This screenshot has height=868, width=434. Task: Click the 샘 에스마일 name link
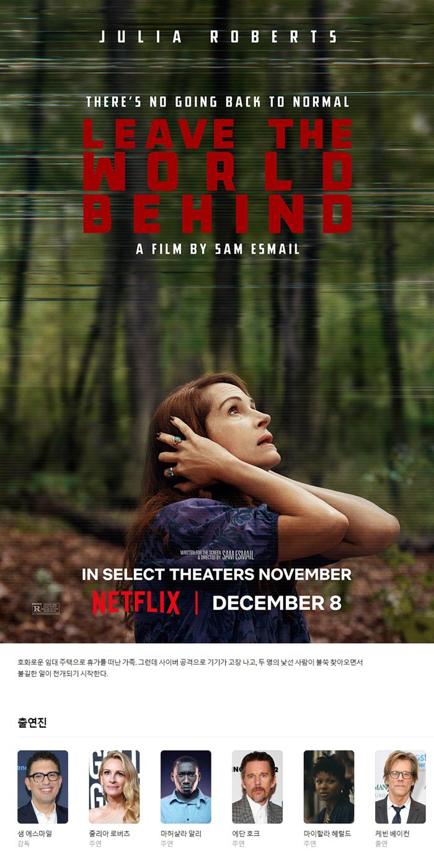point(35,834)
